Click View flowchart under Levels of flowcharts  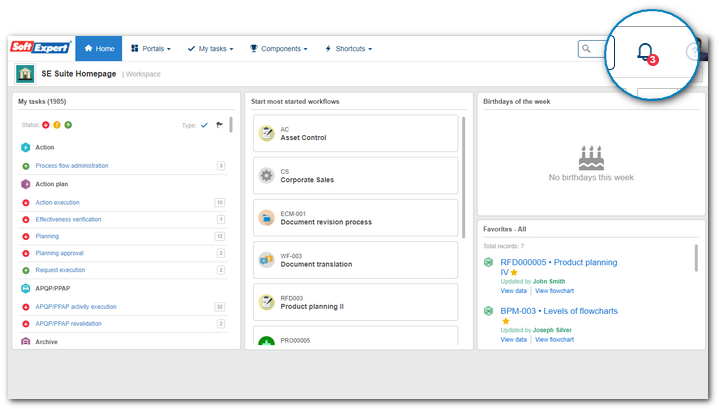point(554,339)
